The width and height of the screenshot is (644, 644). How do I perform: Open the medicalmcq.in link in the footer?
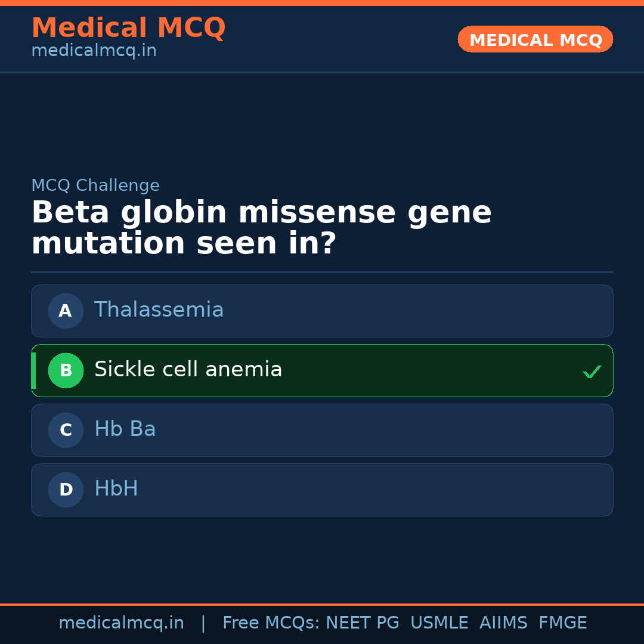click(121, 623)
